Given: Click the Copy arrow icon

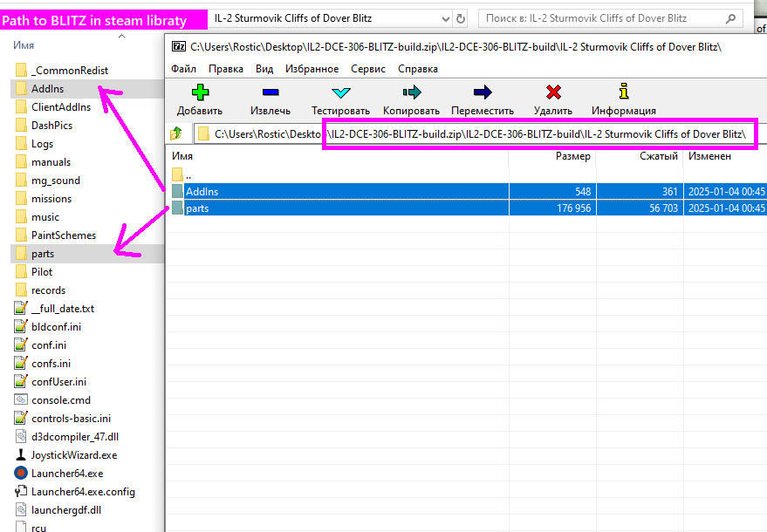Looking at the screenshot, I should (x=411, y=92).
